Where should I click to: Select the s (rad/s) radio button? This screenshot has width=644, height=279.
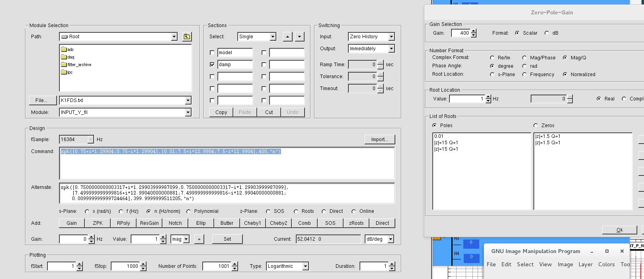click(87, 211)
